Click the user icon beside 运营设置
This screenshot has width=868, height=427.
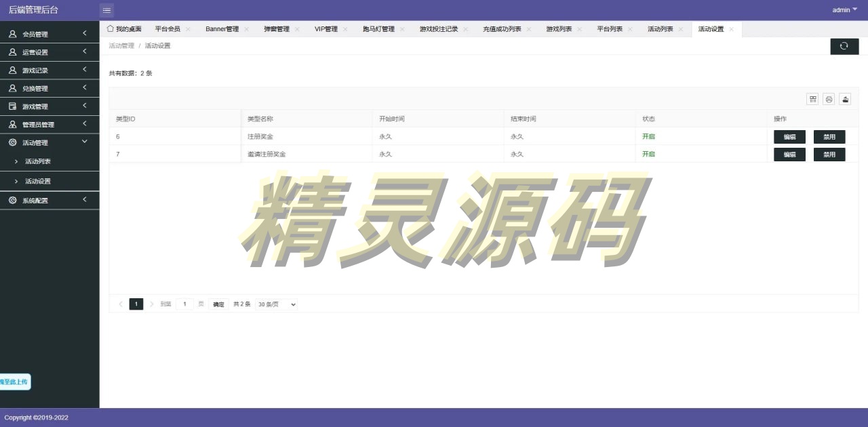[x=12, y=52]
